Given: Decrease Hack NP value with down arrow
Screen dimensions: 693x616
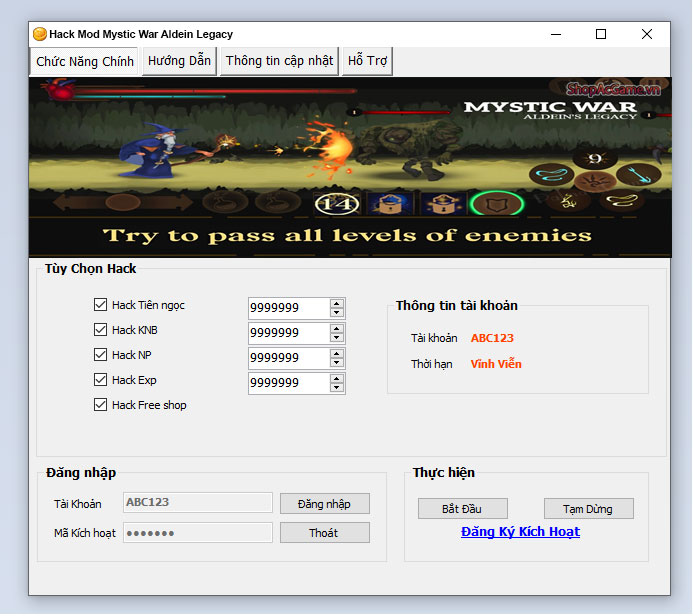Looking at the screenshot, I should tap(337, 362).
